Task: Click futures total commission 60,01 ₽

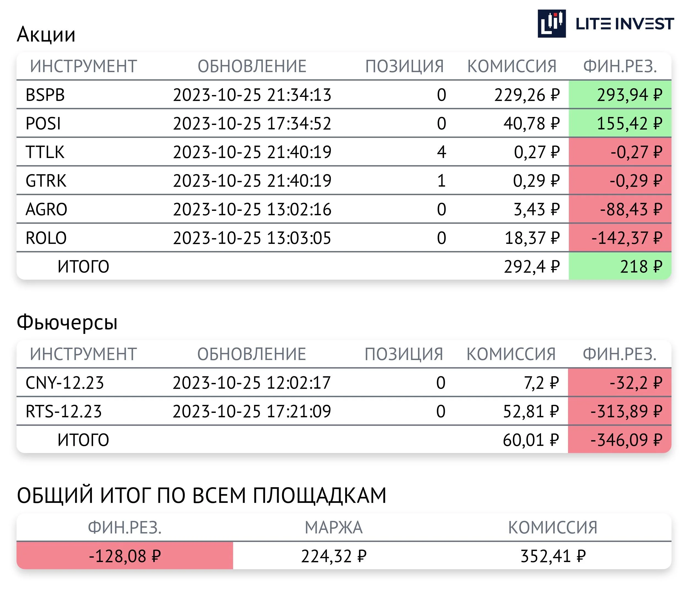Action: point(531,440)
